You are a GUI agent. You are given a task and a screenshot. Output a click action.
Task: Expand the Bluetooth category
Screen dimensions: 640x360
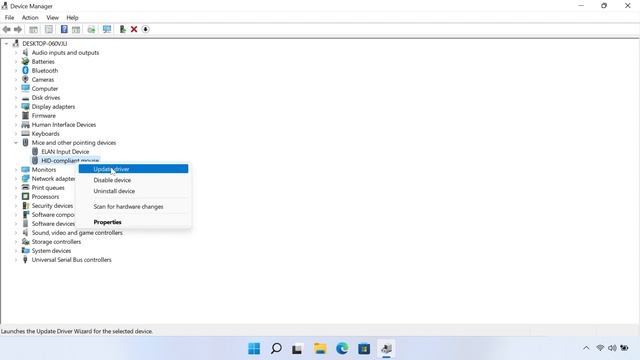pos(16,71)
